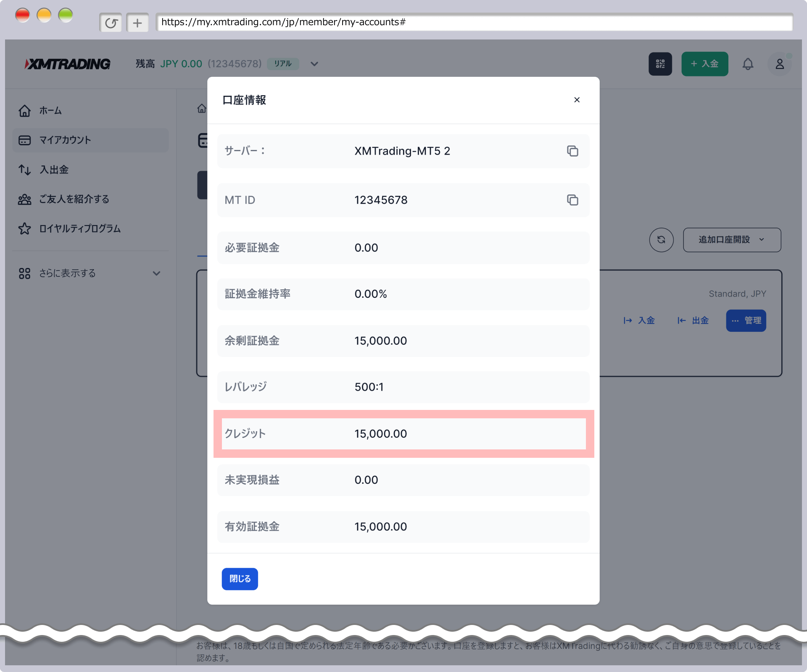The width and height of the screenshot is (807, 672).
Task: Click the green 入金 deposit button
Action: coord(704,64)
